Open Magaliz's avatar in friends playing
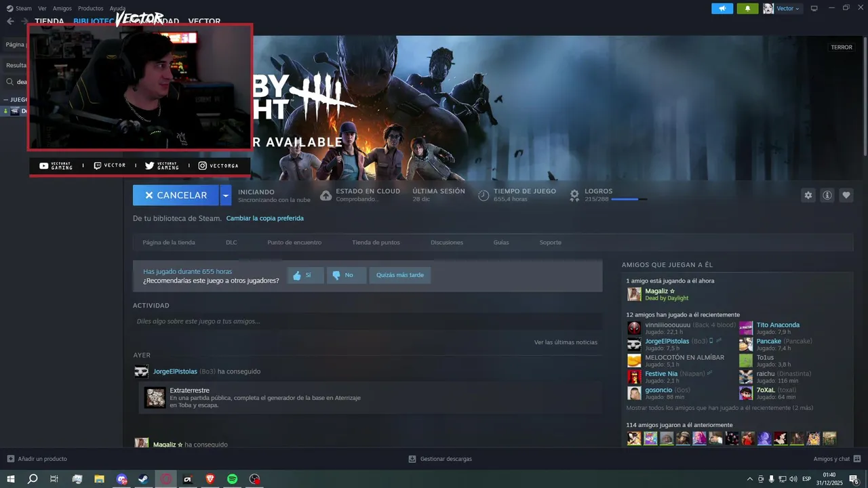Viewport: 868px width, 488px height. tap(634, 294)
